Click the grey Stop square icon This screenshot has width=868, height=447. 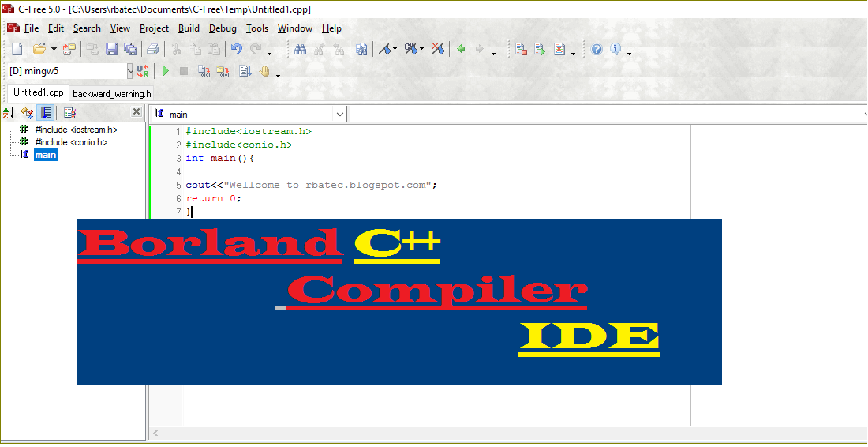184,71
